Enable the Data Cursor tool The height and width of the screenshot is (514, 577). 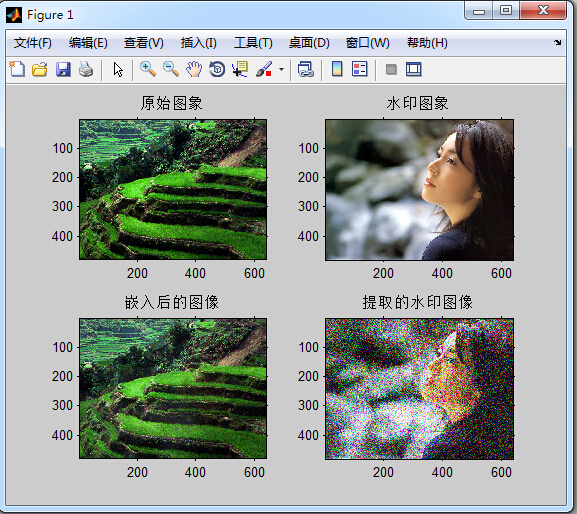240,69
